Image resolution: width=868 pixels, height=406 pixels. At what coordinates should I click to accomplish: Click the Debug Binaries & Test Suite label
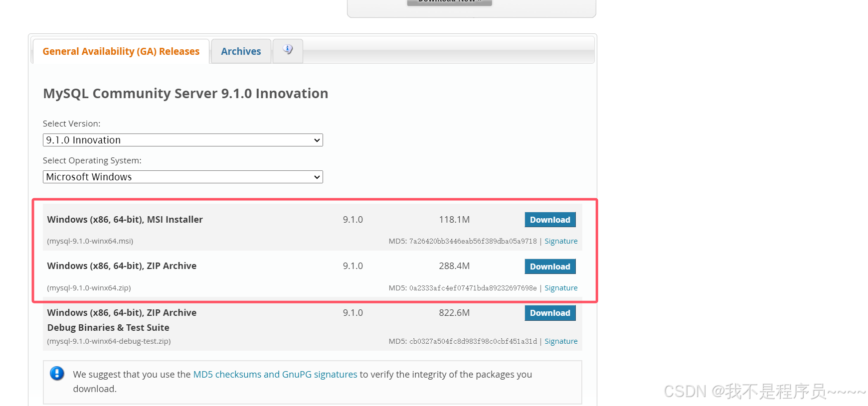tap(108, 328)
